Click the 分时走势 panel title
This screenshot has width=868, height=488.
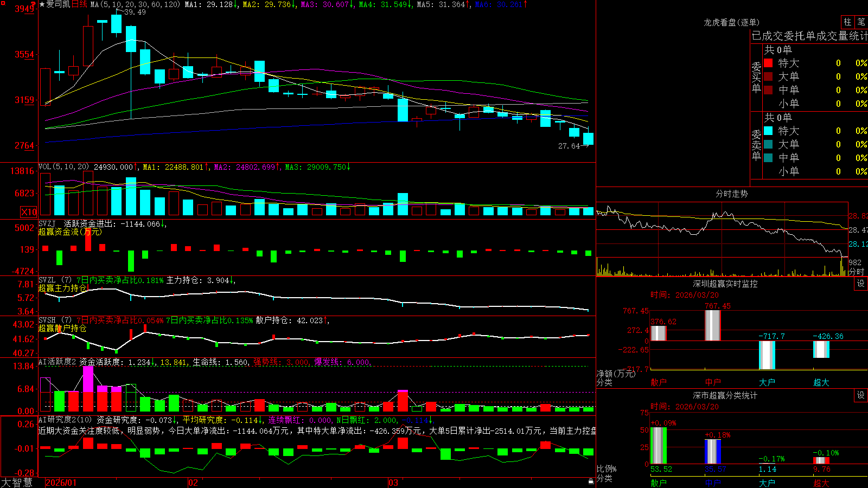pos(731,194)
